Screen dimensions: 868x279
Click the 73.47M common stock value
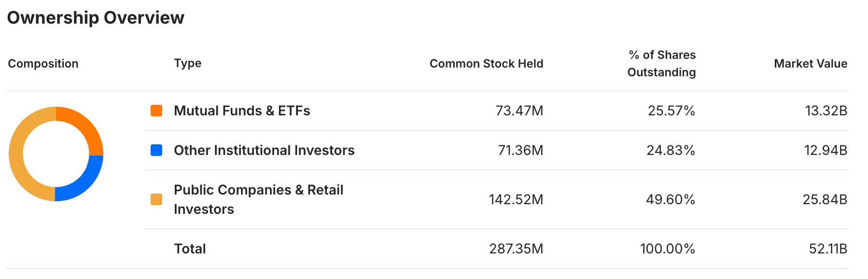click(519, 111)
